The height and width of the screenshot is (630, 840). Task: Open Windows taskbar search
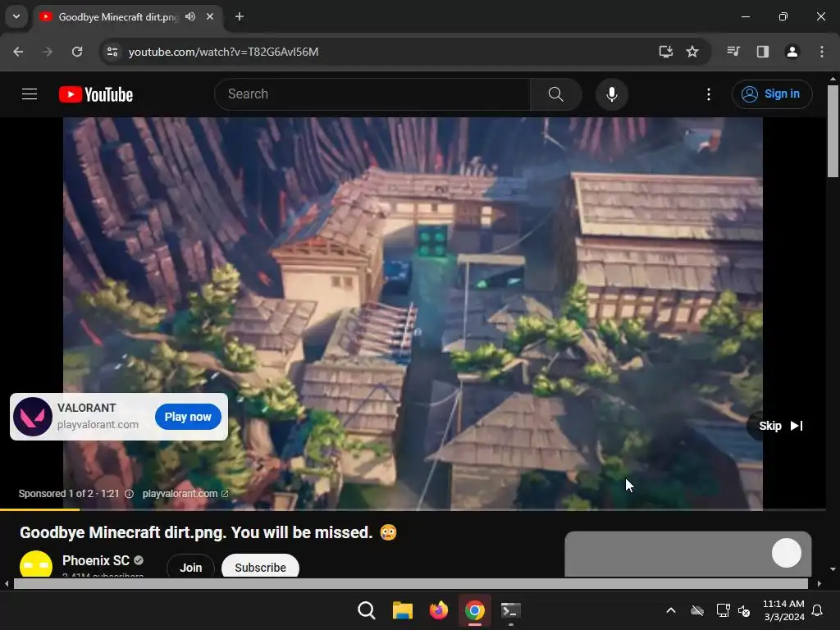(367, 610)
